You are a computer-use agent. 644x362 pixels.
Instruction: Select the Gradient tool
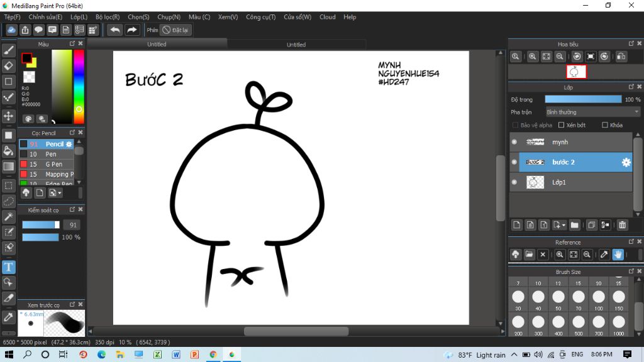[9, 166]
